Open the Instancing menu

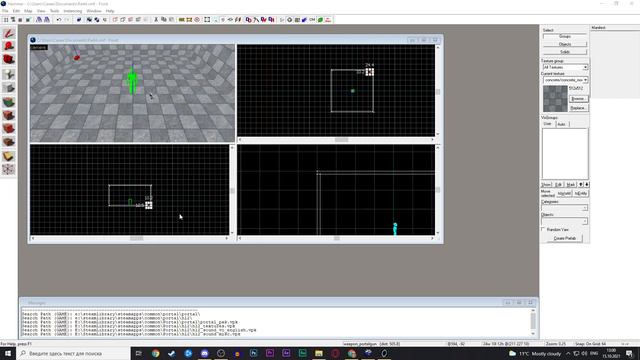[73, 11]
